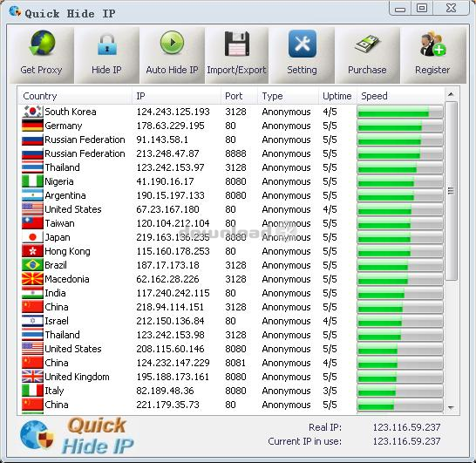This screenshot has width=476, height=463.
Task: Click the Argentina flag icon
Action: [x=32, y=195]
